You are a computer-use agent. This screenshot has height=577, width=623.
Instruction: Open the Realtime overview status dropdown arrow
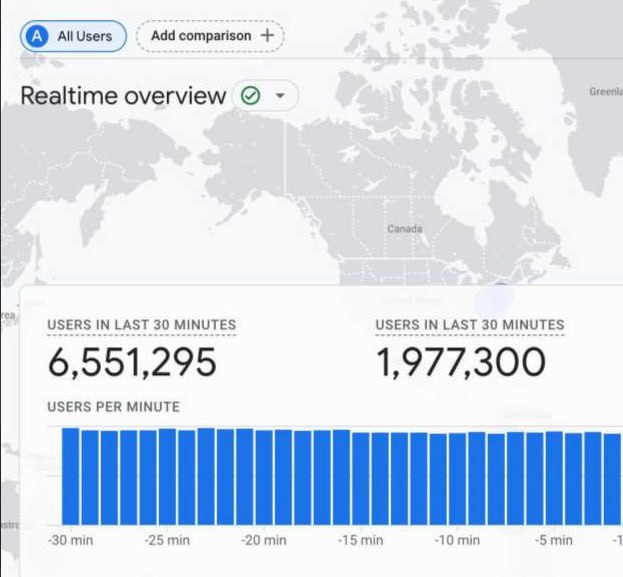[280, 96]
